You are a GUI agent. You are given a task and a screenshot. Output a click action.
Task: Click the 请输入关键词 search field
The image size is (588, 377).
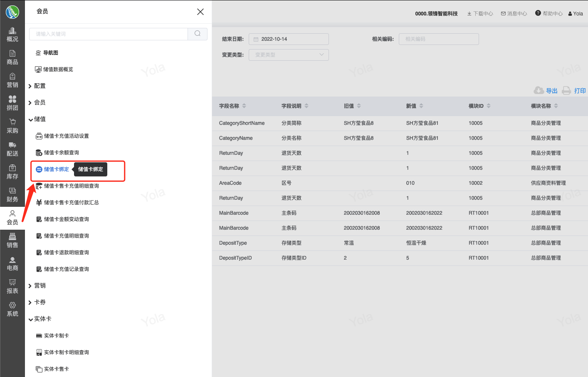[x=109, y=34]
